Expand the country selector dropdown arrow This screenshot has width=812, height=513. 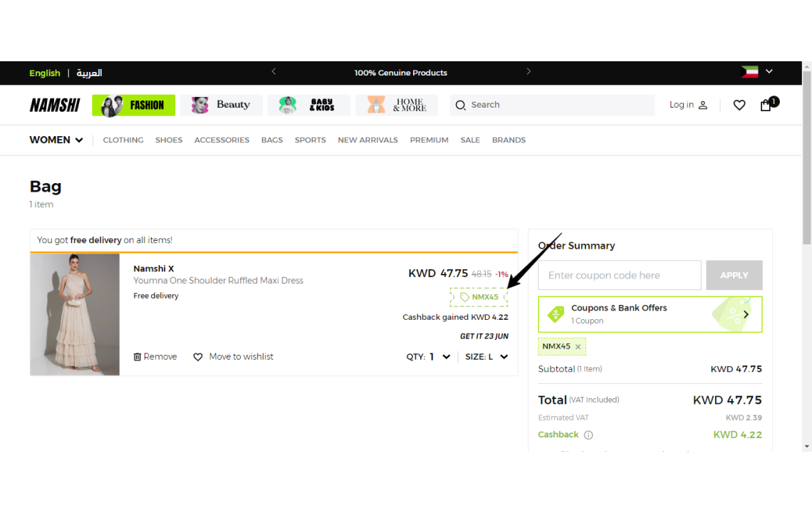point(769,71)
